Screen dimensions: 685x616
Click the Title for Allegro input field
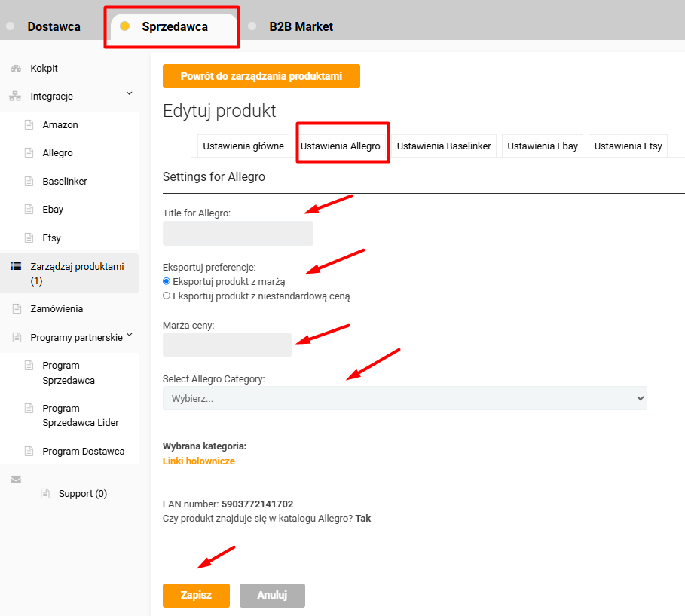(238, 233)
